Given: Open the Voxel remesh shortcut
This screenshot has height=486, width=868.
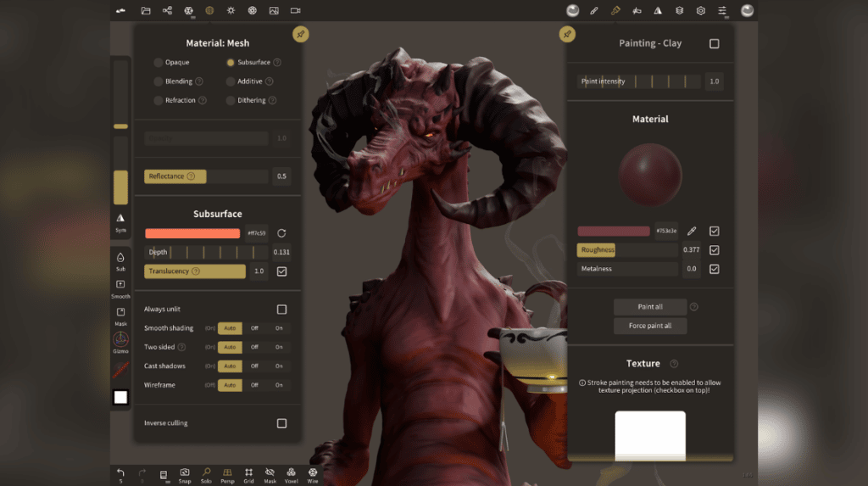Looking at the screenshot, I should click(292, 475).
